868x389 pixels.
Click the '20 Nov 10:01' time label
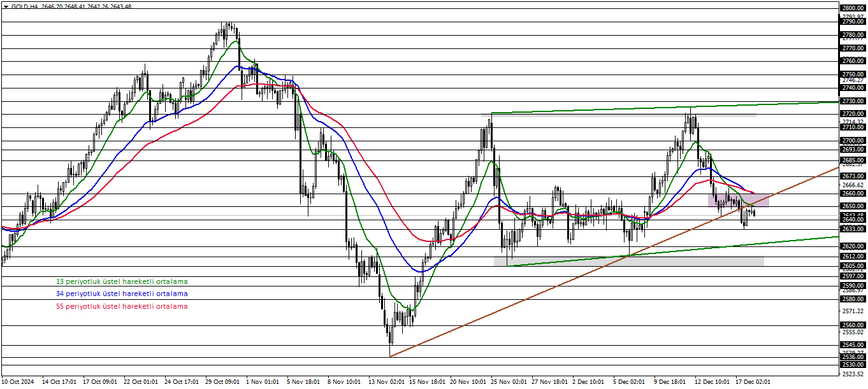click(x=467, y=382)
